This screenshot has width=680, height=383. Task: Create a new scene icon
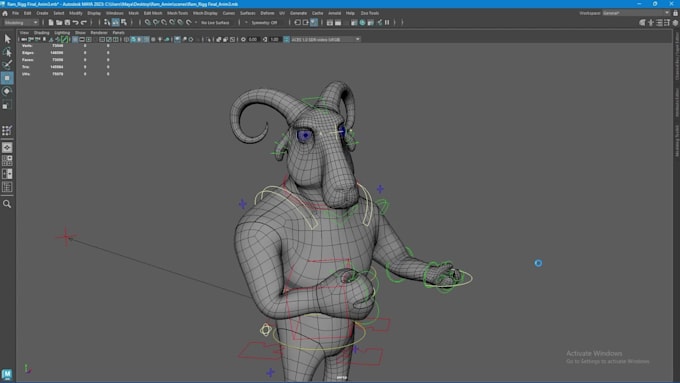pos(51,23)
